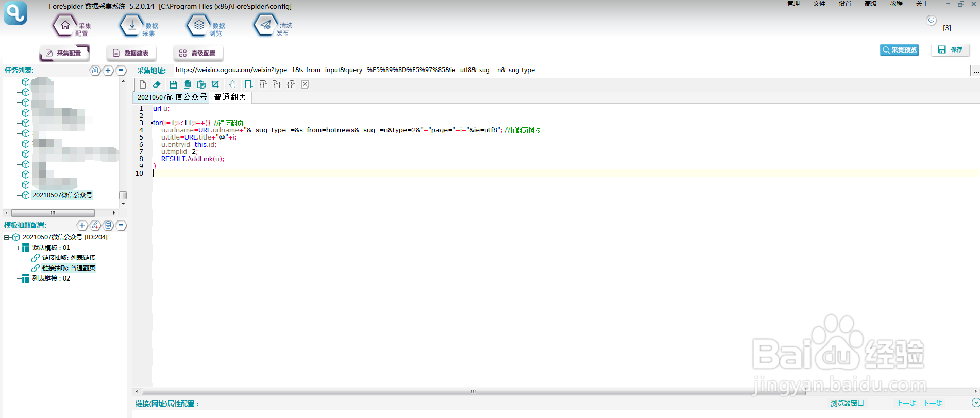Click the add link extraction icon
This screenshot has height=418, width=980.
click(95, 225)
